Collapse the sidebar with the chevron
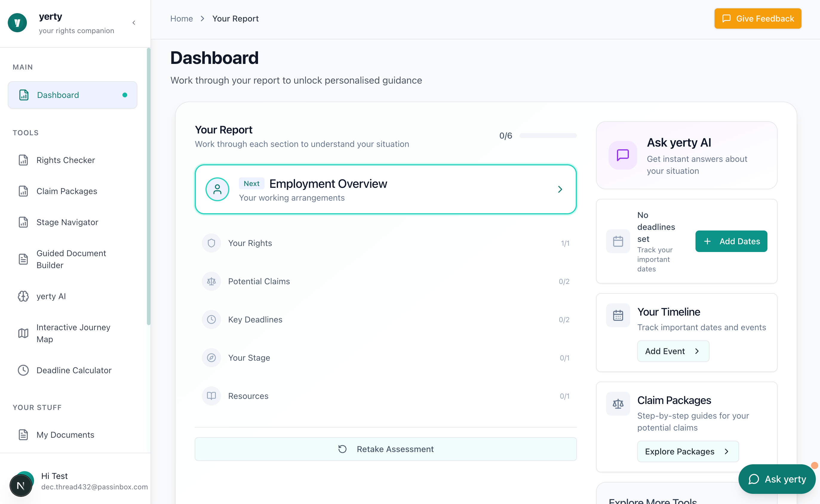Viewport: 820px width, 504px height. click(x=134, y=23)
